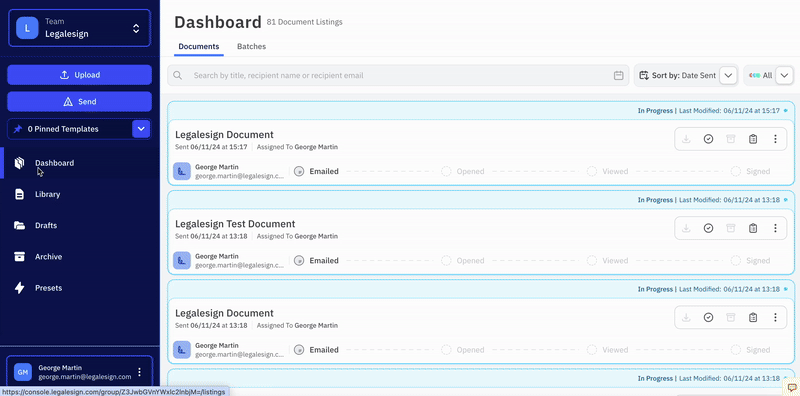The width and height of the screenshot is (800, 396).
Task: Signed step on 15:17 Legalesign Document
Action: click(x=751, y=171)
